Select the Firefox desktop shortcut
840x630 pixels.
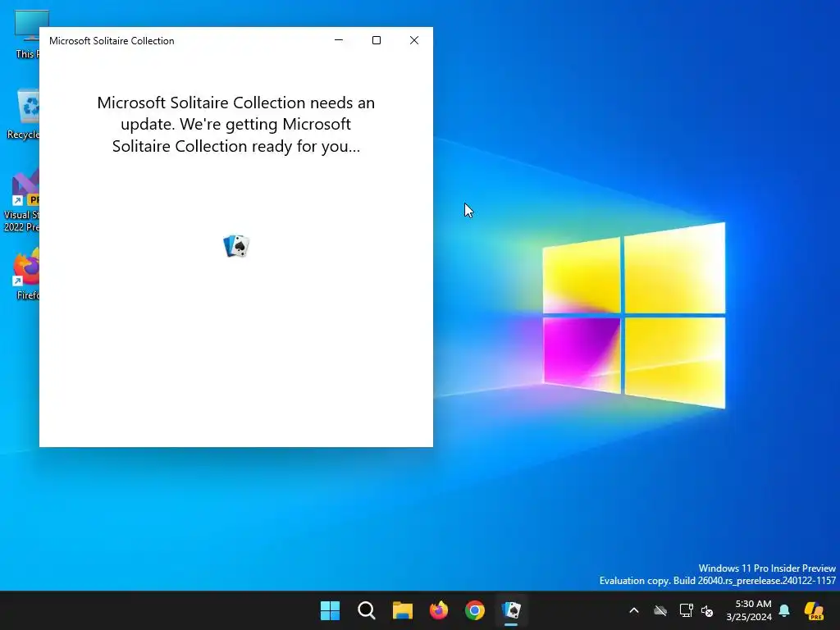[26, 274]
